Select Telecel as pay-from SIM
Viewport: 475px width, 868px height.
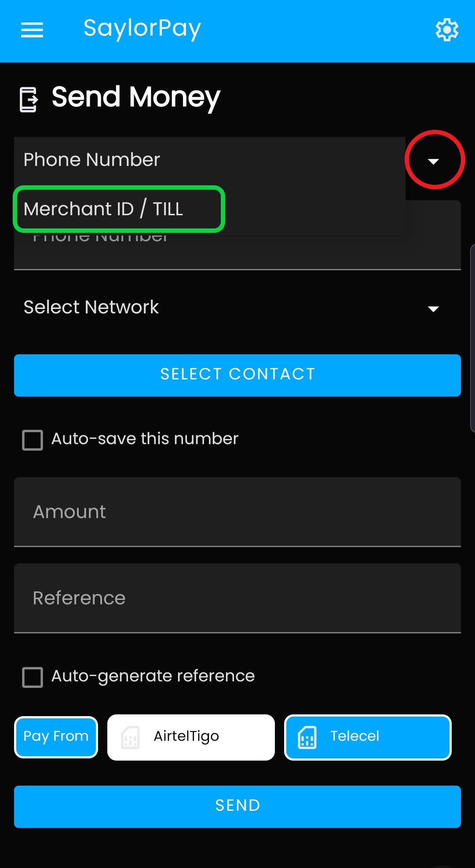(x=368, y=737)
